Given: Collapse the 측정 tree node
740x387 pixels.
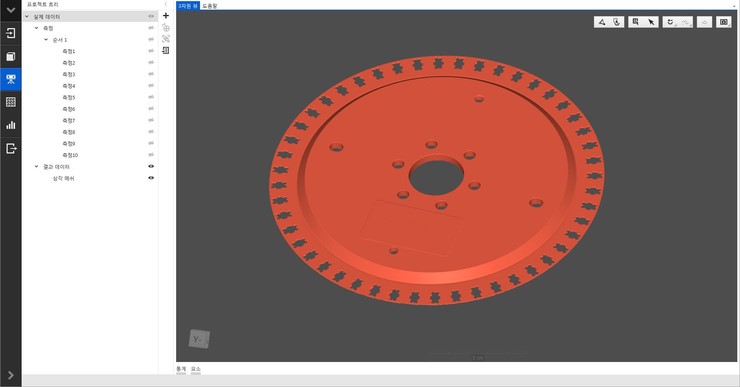Looking at the screenshot, I should [x=36, y=28].
